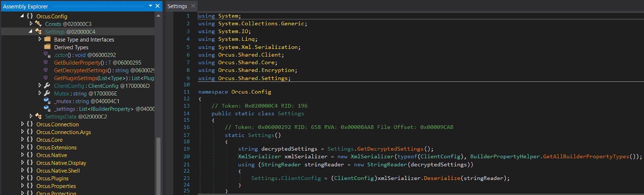Click the GetBuilderProperty method icon
Viewport: 644px width, 195px height.
pos(46,62)
